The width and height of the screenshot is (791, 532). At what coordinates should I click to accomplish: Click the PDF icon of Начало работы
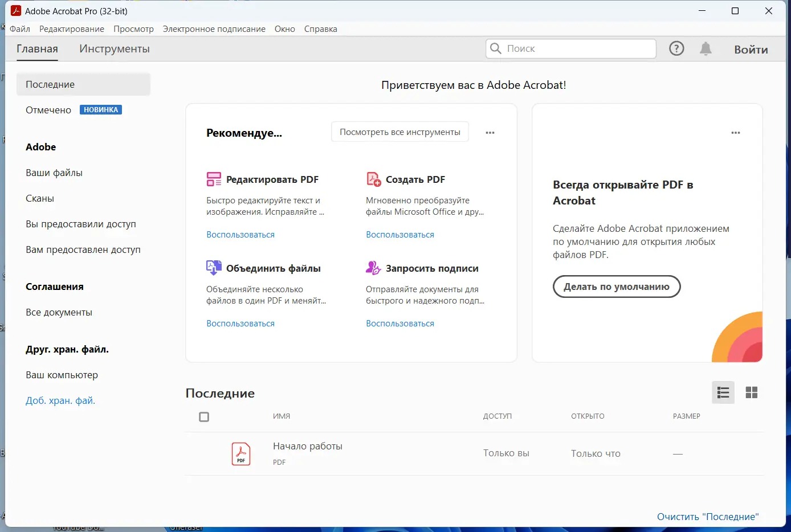[241, 454]
